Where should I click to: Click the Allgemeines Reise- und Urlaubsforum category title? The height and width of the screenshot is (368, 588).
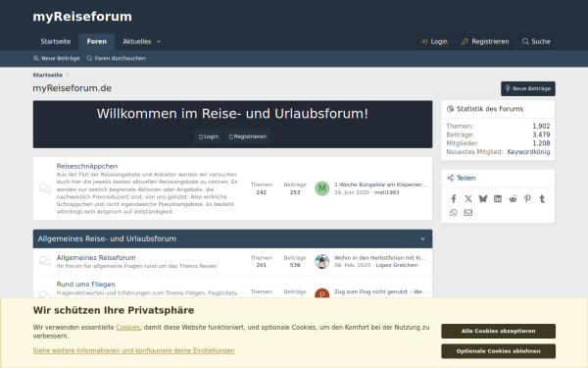(107, 238)
